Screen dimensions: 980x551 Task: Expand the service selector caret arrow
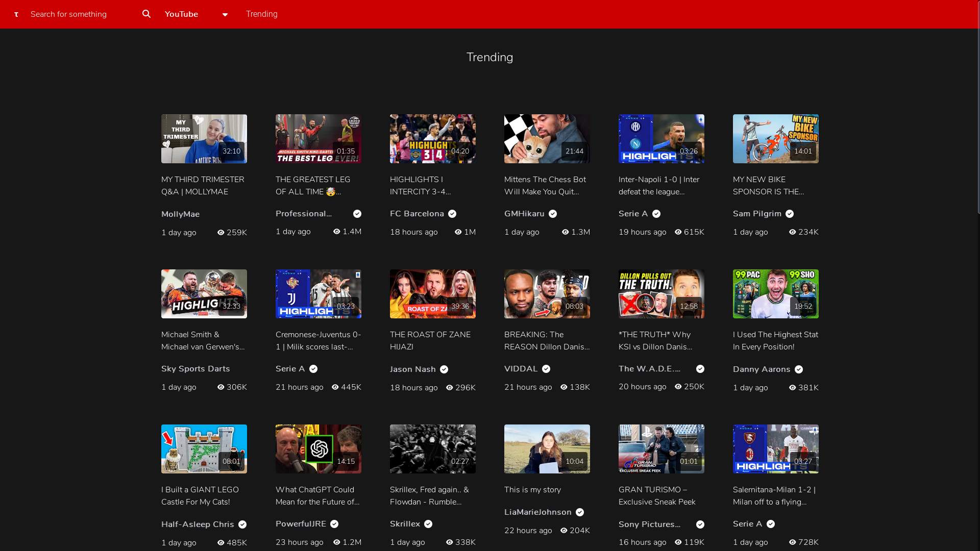tap(225, 14)
